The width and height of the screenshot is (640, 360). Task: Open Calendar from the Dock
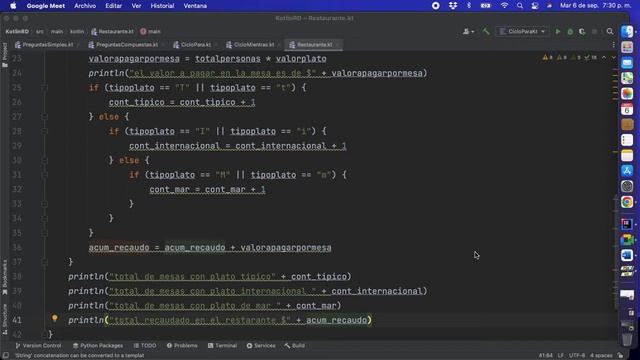[x=627, y=109]
